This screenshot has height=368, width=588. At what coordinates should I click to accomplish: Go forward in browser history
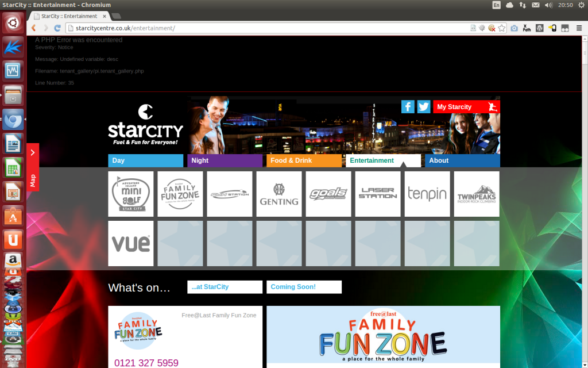click(x=46, y=28)
